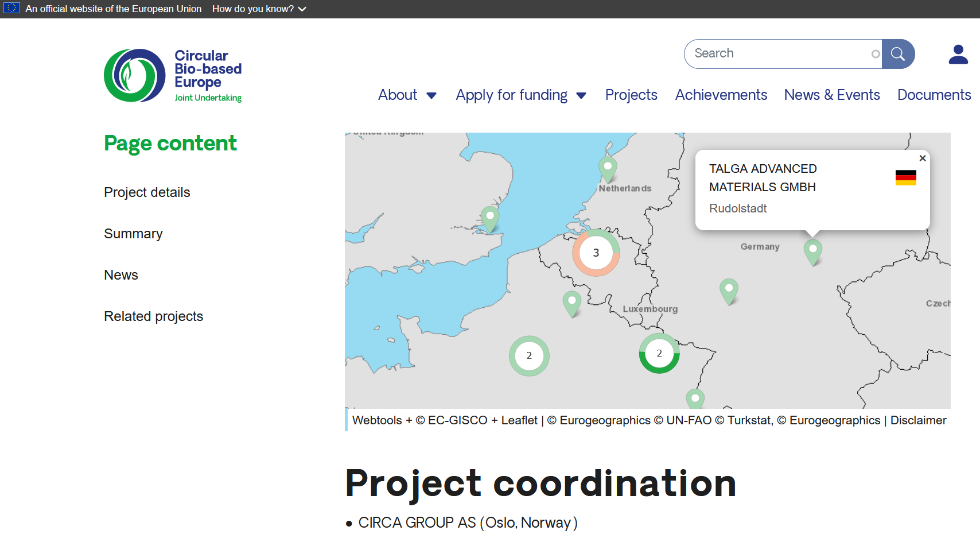Expand the 'How do you know?' disclosure
The image size is (980, 538).
tap(259, 9)
